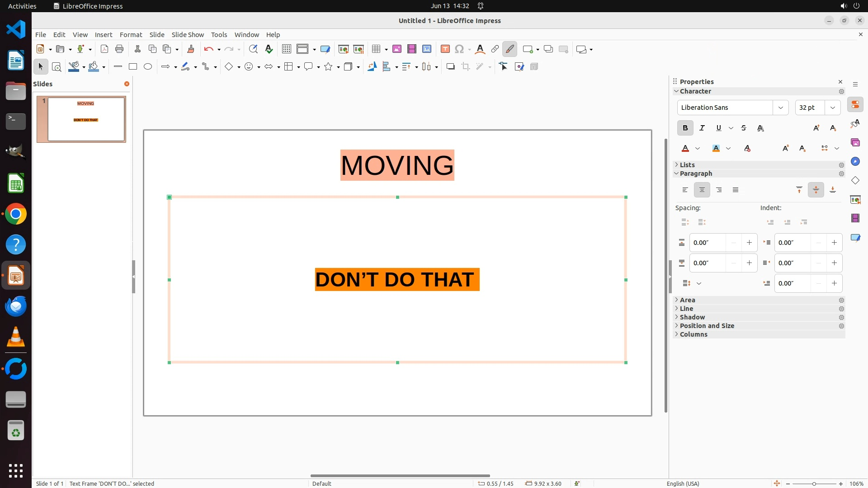Increase above paragraph spacing with plus

[x=749, y=243]
